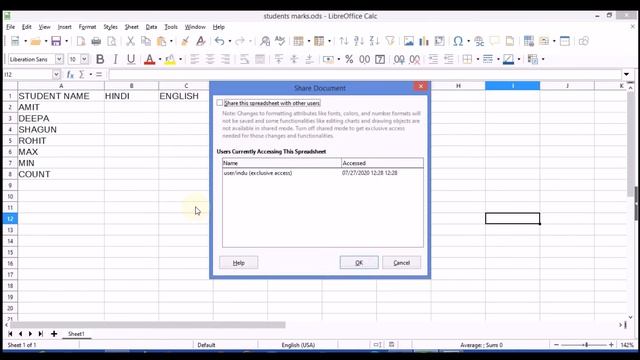Click the Export as PDF icon
Image resolution: width=640 pixels, height=360 pixels.
click(80, 41)
